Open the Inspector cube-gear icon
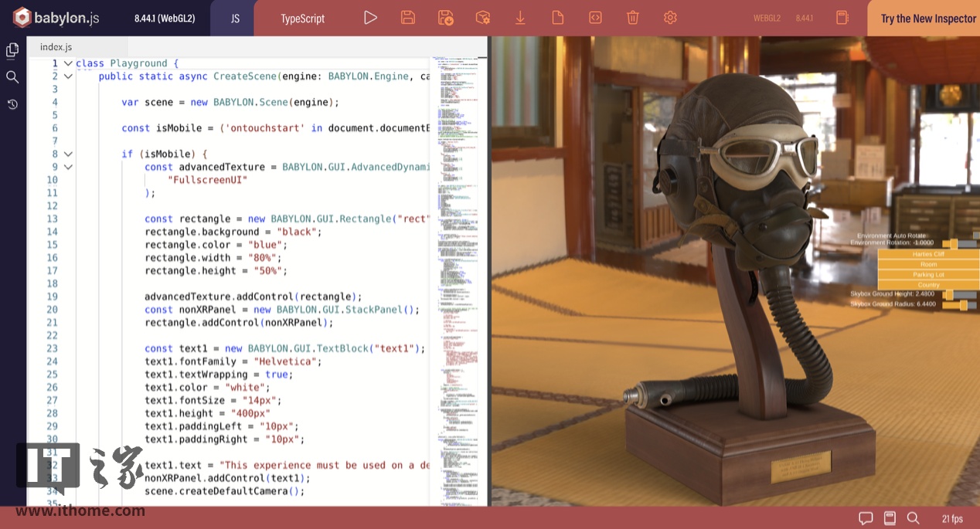The height and width of the screenshot is (529, 980). coord(483,18)
